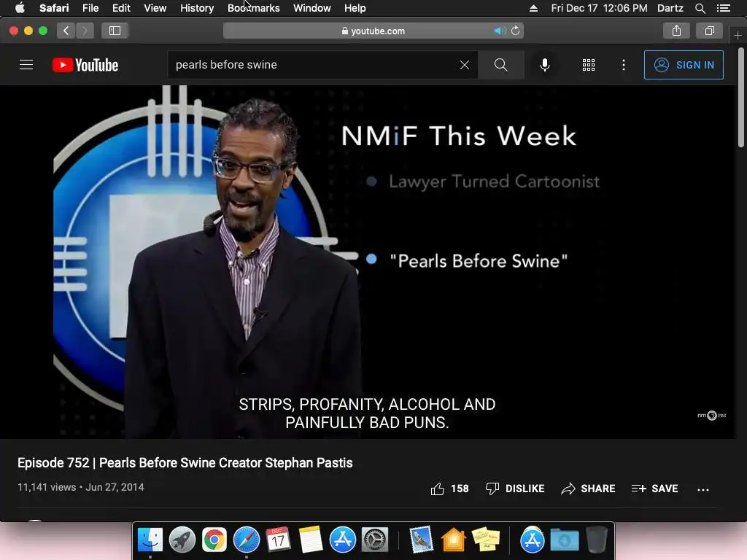The height and width of the screenshot is (560, 747).
Task: Mute tab audio via speaker icon
Action: coord(499,31)
